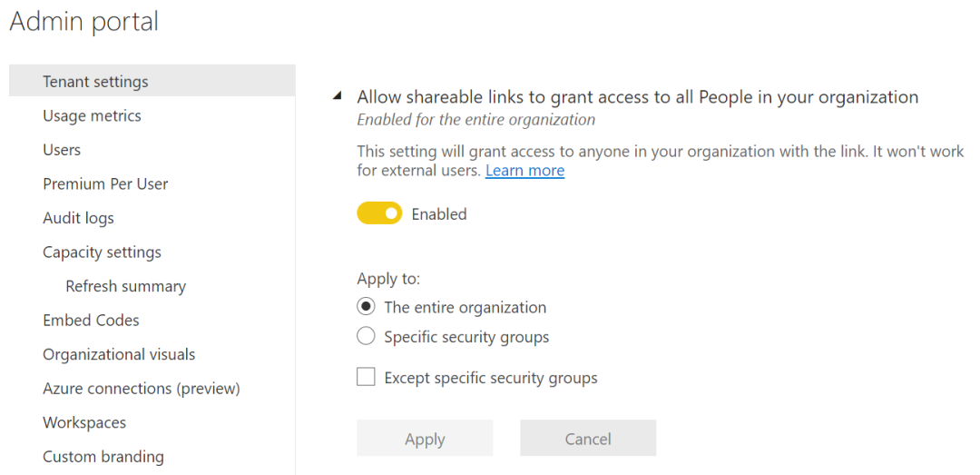Select The entire organization radio button
Image resolution: width=980 pixels, height=475 pixels.
click(366, 307)
